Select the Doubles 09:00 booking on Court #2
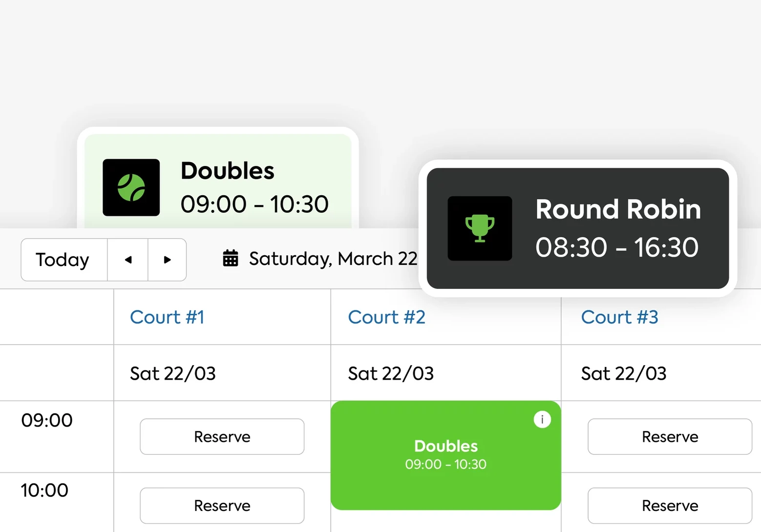Screen dimensions: 761x532 pyautogui.click(x=445, y=454)
